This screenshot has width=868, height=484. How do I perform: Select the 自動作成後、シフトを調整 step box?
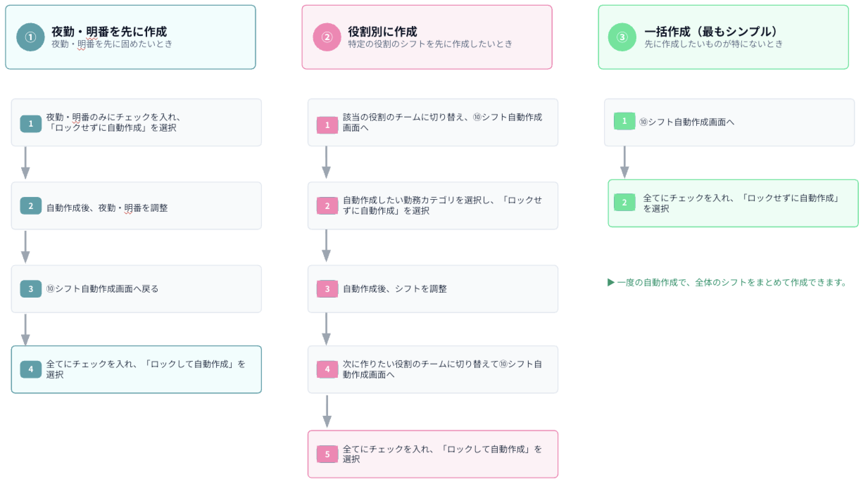click(433, 289)
